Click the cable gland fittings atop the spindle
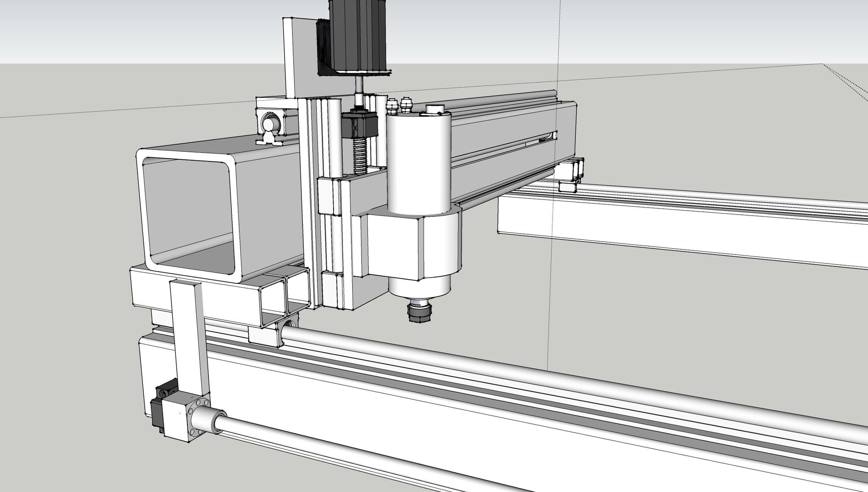 [x=398, y=105]
